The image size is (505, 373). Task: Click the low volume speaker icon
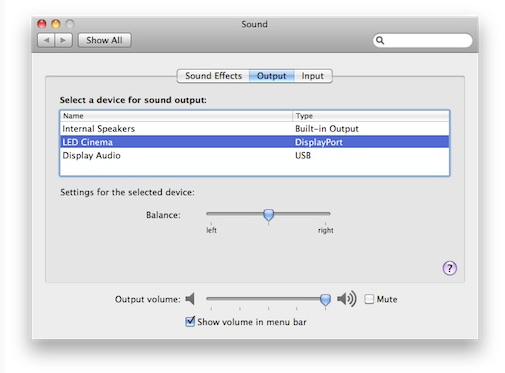[190, 299]
